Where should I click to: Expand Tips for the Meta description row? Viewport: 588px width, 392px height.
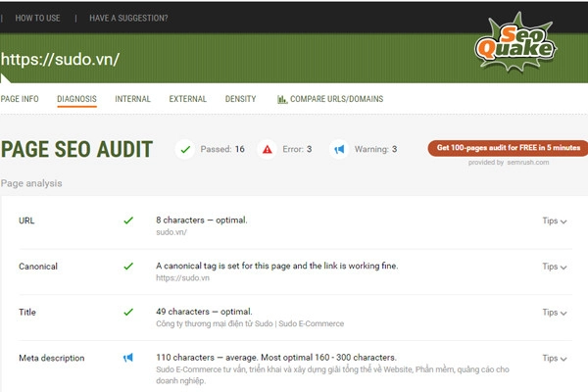coord(555,359)
